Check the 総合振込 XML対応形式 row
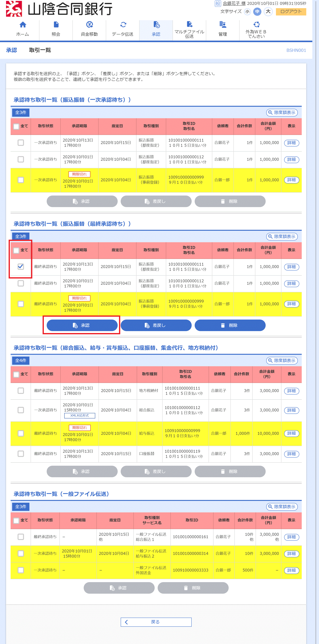 21,410
